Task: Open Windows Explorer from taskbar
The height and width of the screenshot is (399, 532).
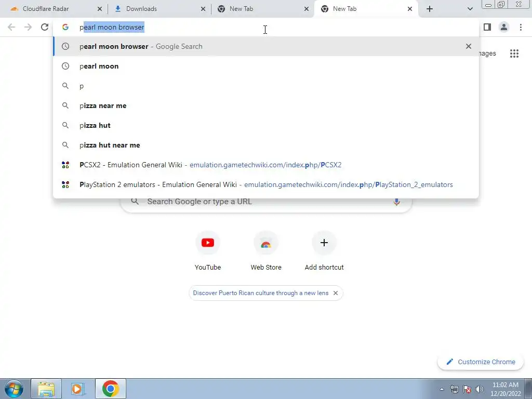Action: 46,389
